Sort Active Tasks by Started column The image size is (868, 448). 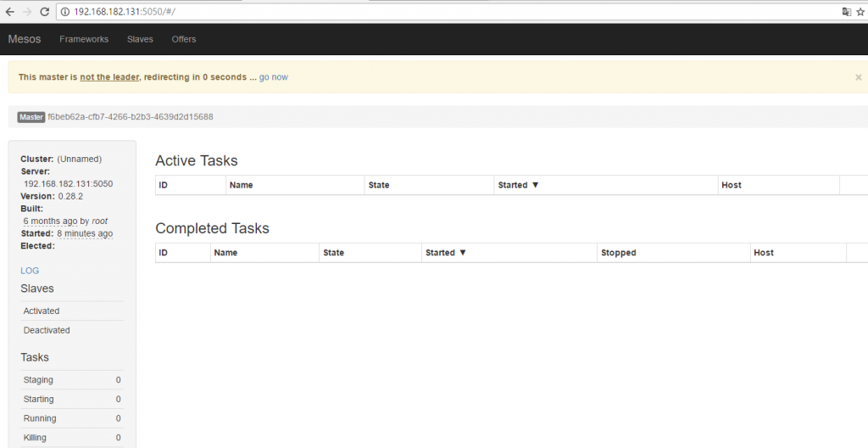605,185
